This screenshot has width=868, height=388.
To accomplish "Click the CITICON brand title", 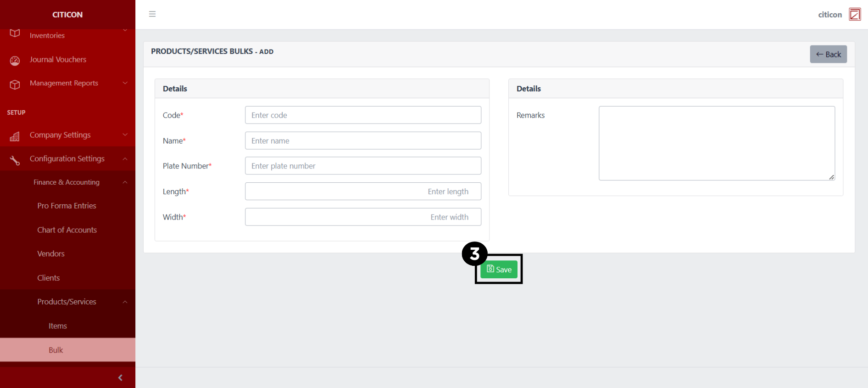I will [67, 15].
